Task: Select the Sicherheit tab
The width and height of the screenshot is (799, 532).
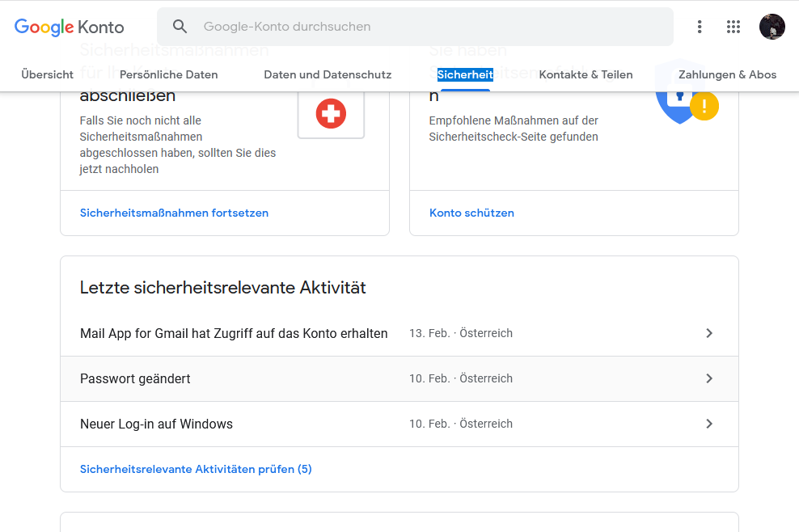Action: 465,74
